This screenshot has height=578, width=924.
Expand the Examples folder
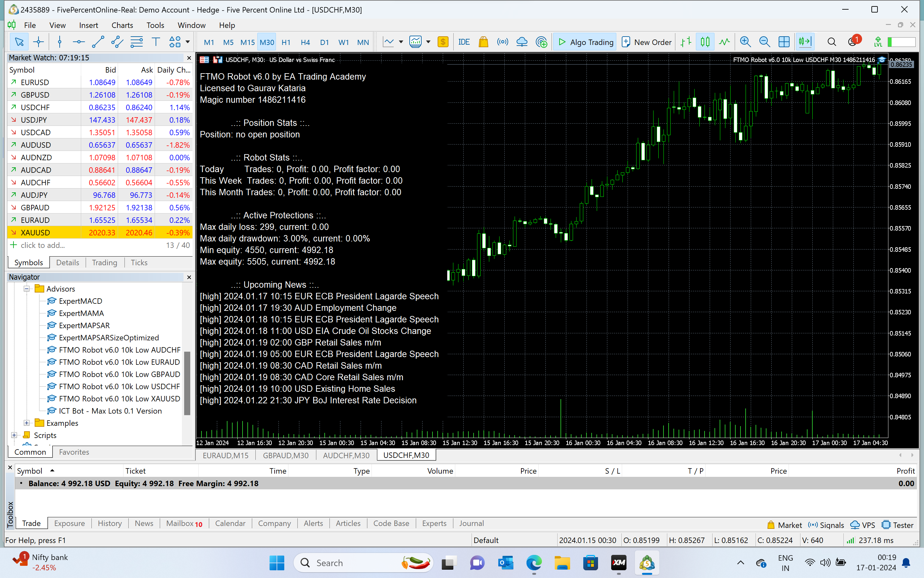pyautogui.click(x=27, y=423)
